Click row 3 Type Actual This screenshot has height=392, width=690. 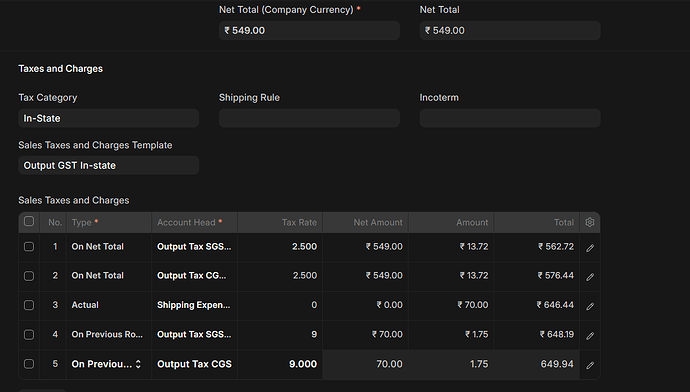(x=85, y=305)
